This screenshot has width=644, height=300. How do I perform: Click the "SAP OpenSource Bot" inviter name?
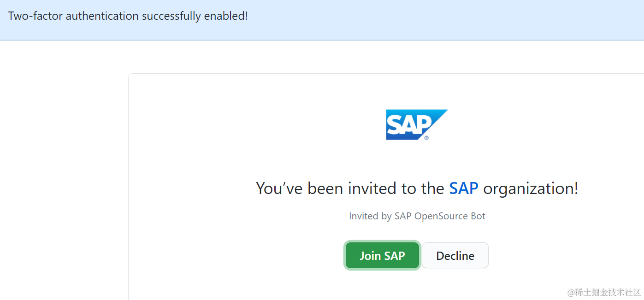click(x=440, y=216)
